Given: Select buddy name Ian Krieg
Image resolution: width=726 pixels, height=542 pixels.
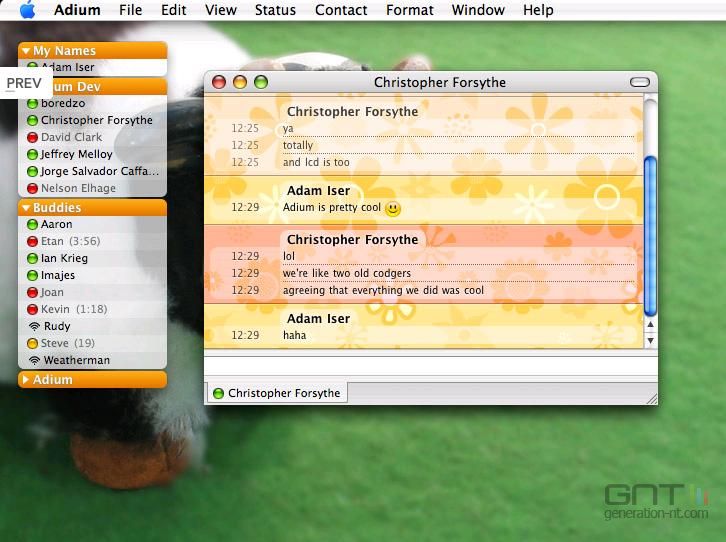Looking at the screenshot, I should (x=64, y=258).
